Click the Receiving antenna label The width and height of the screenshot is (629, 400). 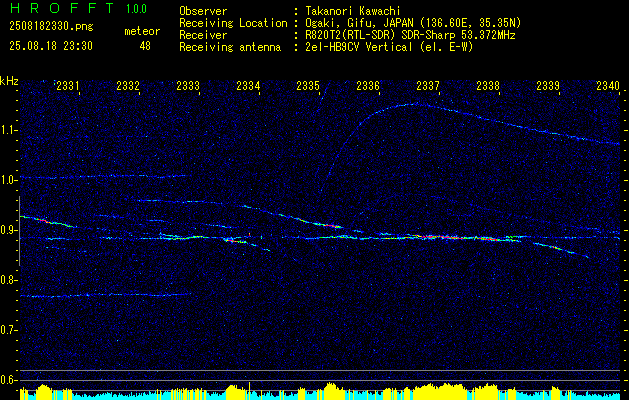pyautogui.click(x=230, y=47)
